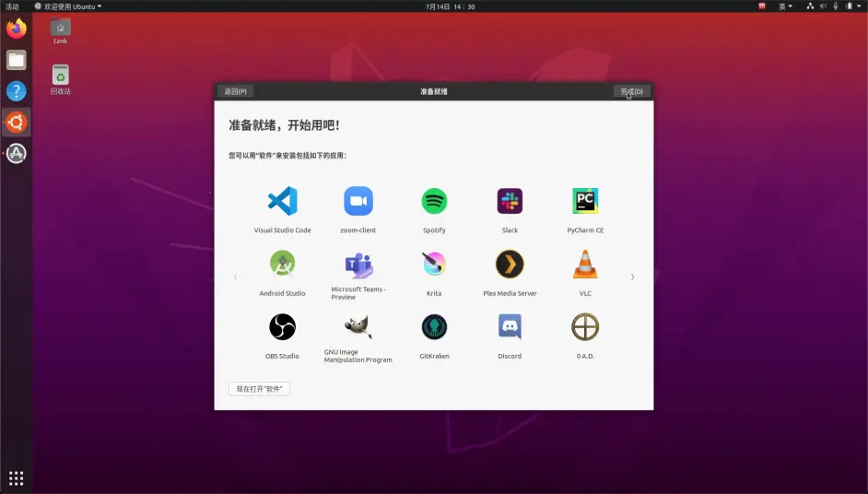
Task: Open Files manager in the dock
Action: (16, 60)
